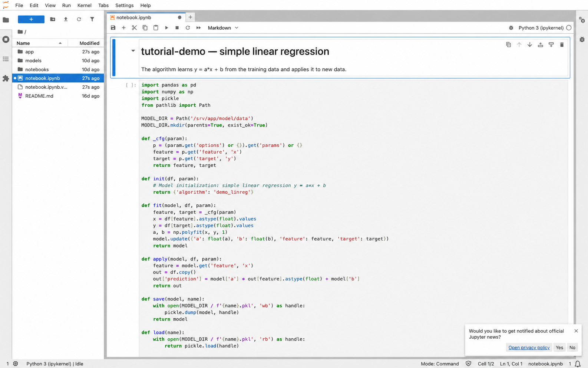Upload files with the upload icon
588x368 pixels.
click(66, 19)
